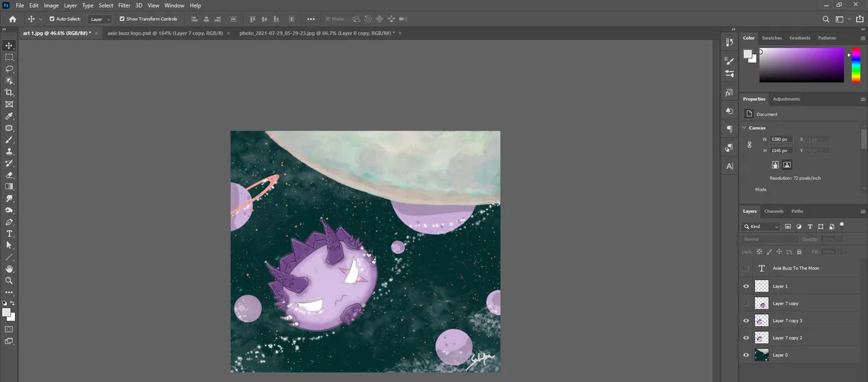Select the Brush tool
This screenshot has width=868, height=382.
(9, 140)
